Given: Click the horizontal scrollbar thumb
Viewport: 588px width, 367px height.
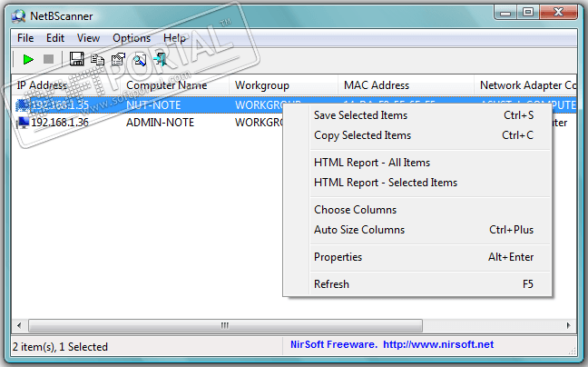Looking at the screenshot, I should point(225,325).
